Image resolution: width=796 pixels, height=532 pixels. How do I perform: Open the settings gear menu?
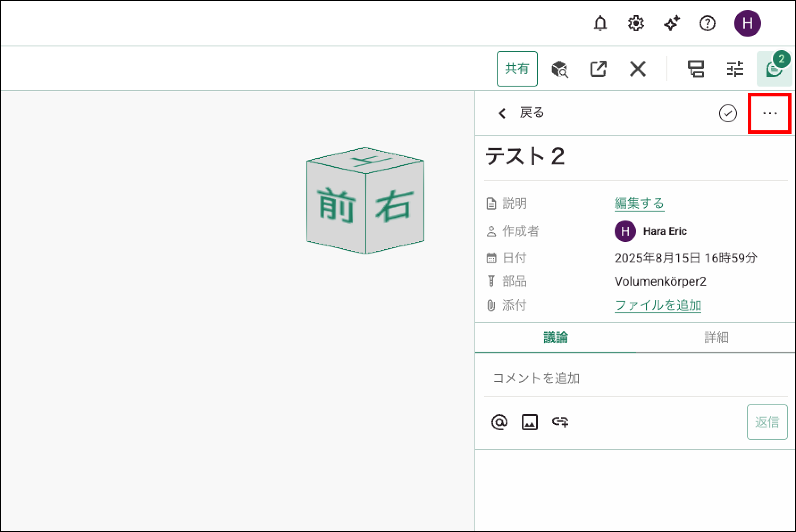[x=636, y=23]
